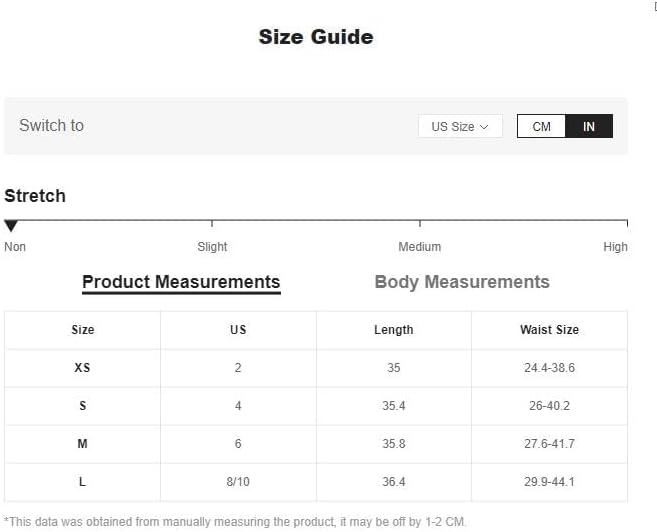
Task: Click the Waist Size column header
Action: [x=549, y=330]
